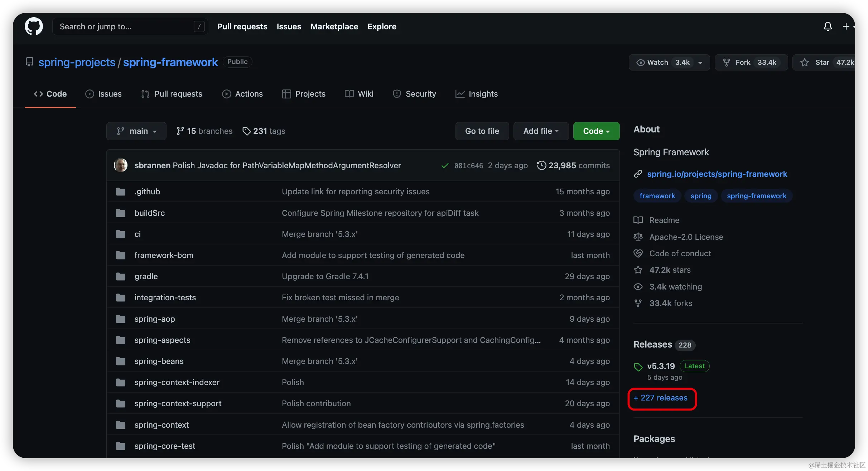The height and width of the screenshot is (471, 868).
Task: Click the GitHub Octocat logo
Action: 34,26
